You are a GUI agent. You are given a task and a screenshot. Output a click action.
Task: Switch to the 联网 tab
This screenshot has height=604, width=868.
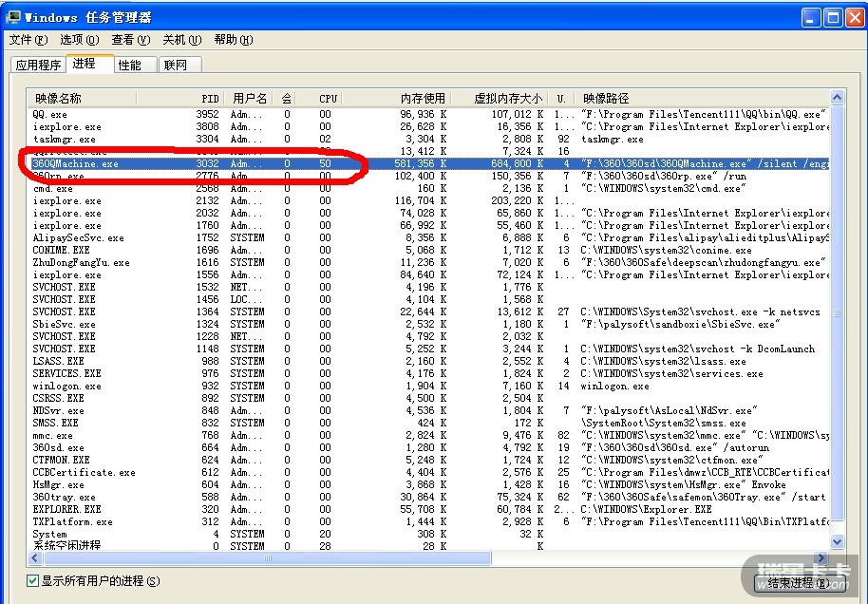pos(179,65)
